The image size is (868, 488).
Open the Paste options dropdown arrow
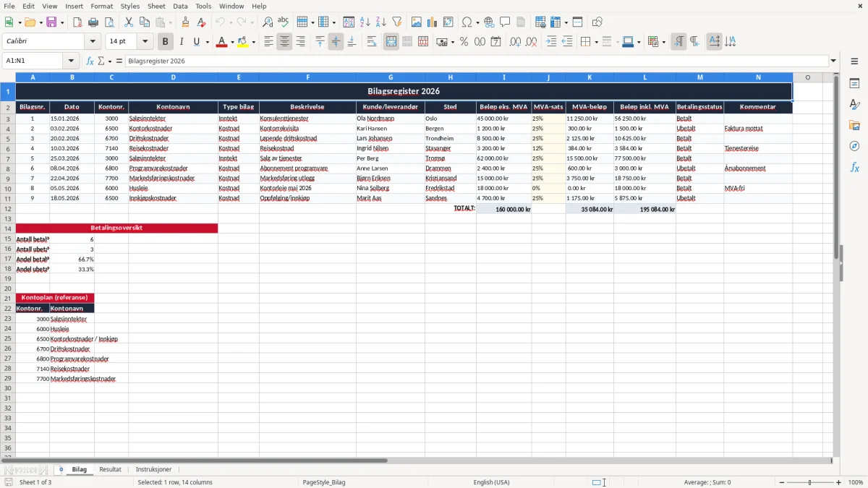pyautogui.click(x=170, y=22)
